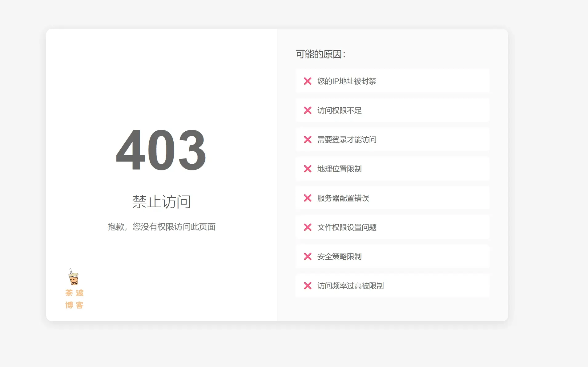Click the X icon beside 需要登录才能访问
Image resolution: width=588 pixels, height=367 pixels.
pyautogui.click(x=308, y=140)
